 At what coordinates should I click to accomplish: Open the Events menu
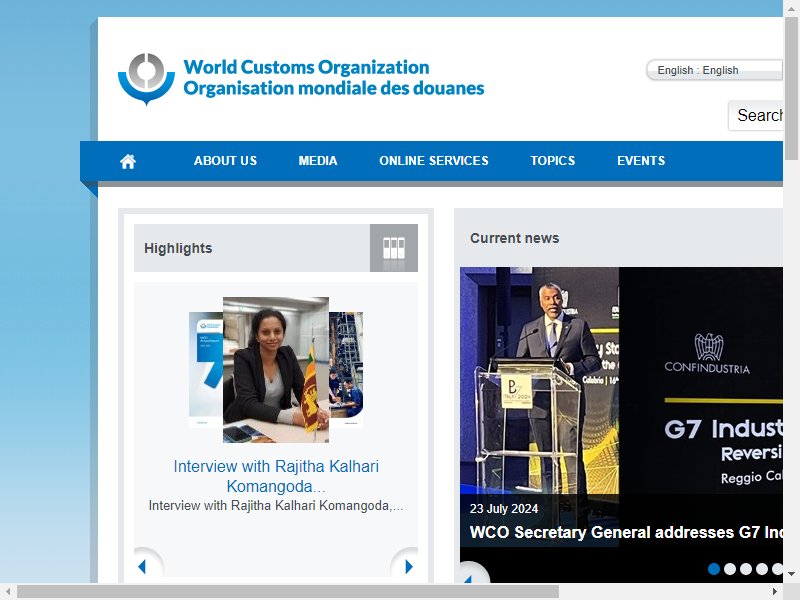641,161
